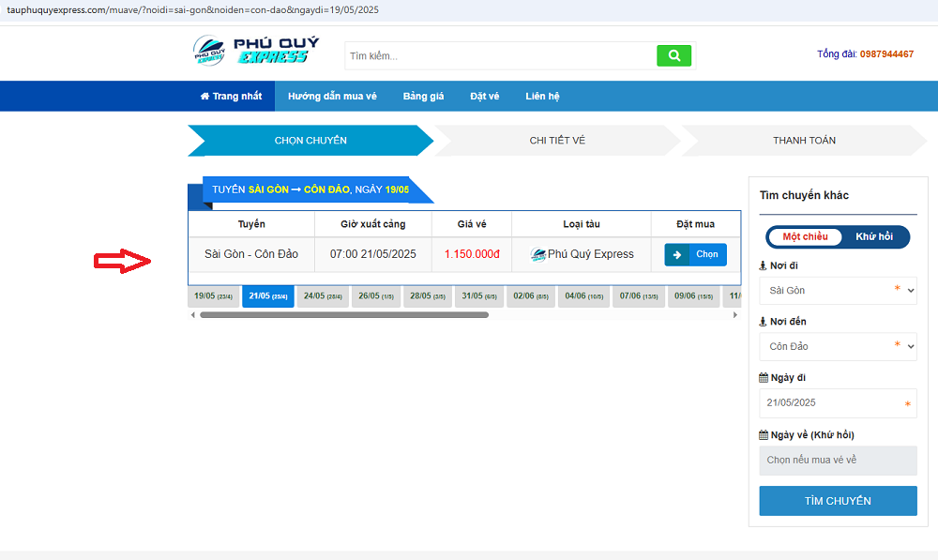
Task: Click the 'Tìm chuyến khác' heading
Action: [804, 196]
